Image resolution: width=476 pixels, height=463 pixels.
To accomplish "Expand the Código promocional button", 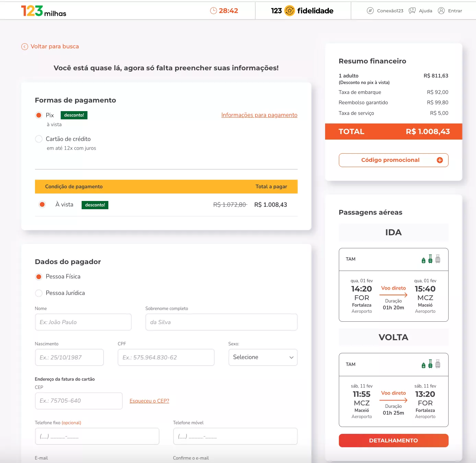I will (394, 160).
